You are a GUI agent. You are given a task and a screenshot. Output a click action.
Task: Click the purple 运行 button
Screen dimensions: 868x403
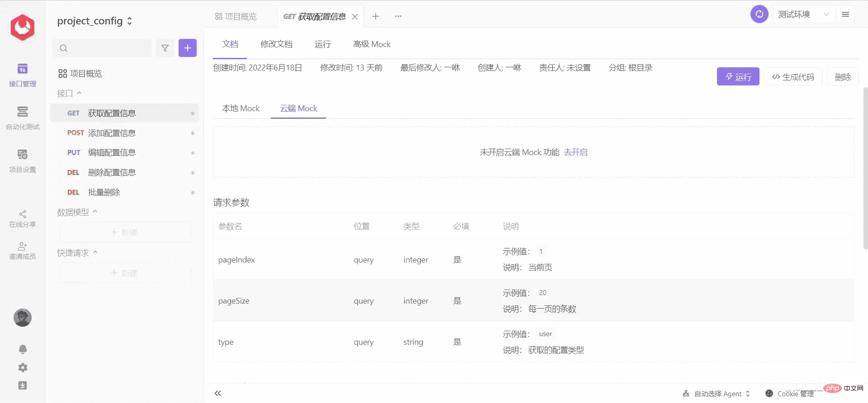738,77
